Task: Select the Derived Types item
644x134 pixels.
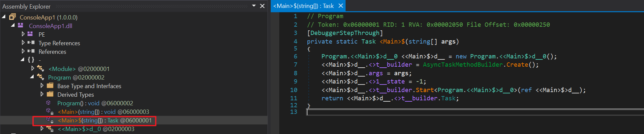Action: 76,94
